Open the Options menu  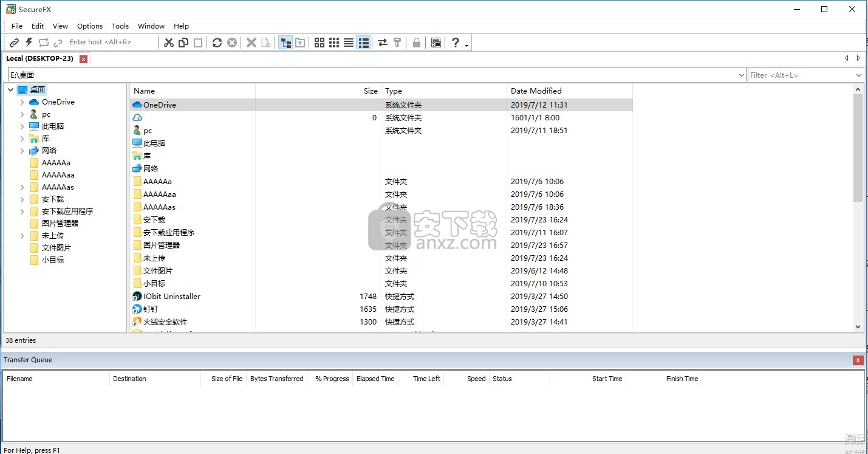(x=90, y=26)
